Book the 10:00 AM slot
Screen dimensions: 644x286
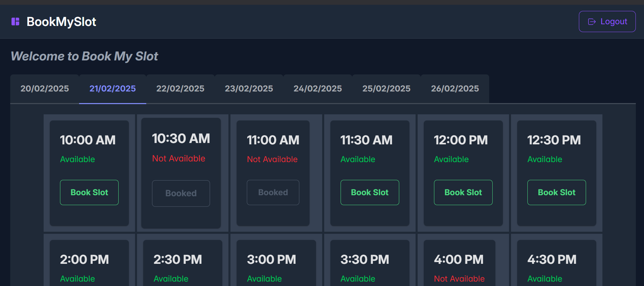point(89,192)
